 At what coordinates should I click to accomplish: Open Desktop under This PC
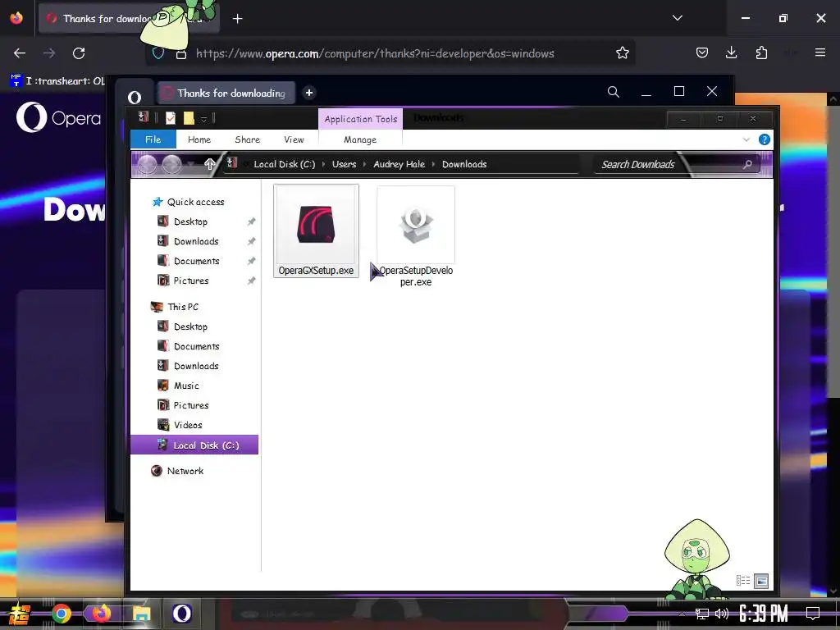click(182, 326)
